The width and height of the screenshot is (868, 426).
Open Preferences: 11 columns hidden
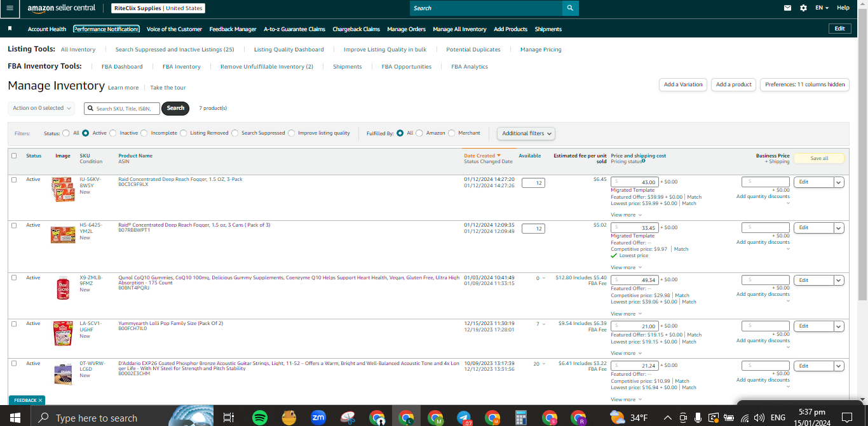(x=804, y=84)
